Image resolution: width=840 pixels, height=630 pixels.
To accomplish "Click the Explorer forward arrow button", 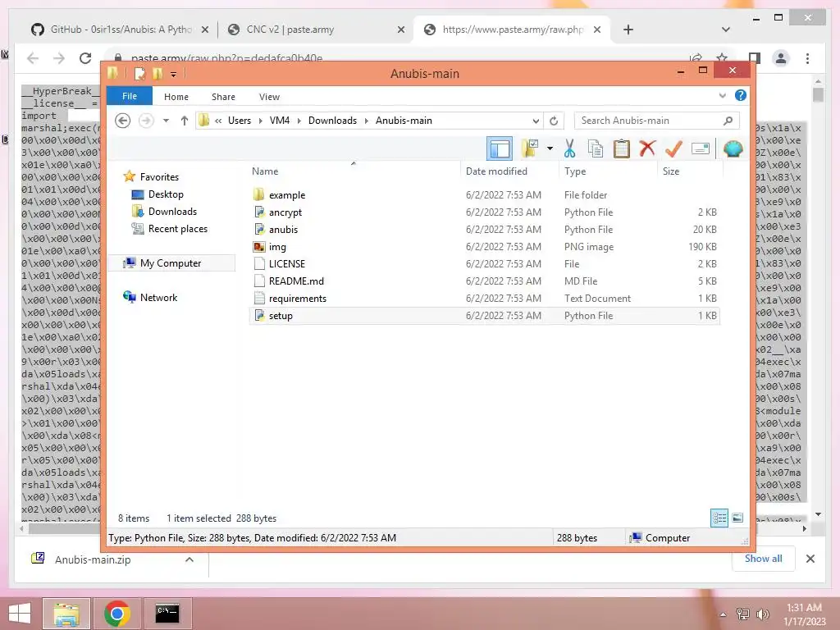I will click(x=146, y=121).
